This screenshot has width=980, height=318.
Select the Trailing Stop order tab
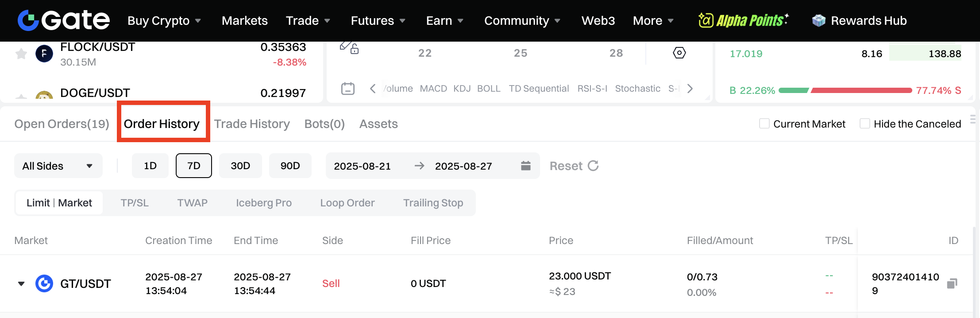[433, 203]
